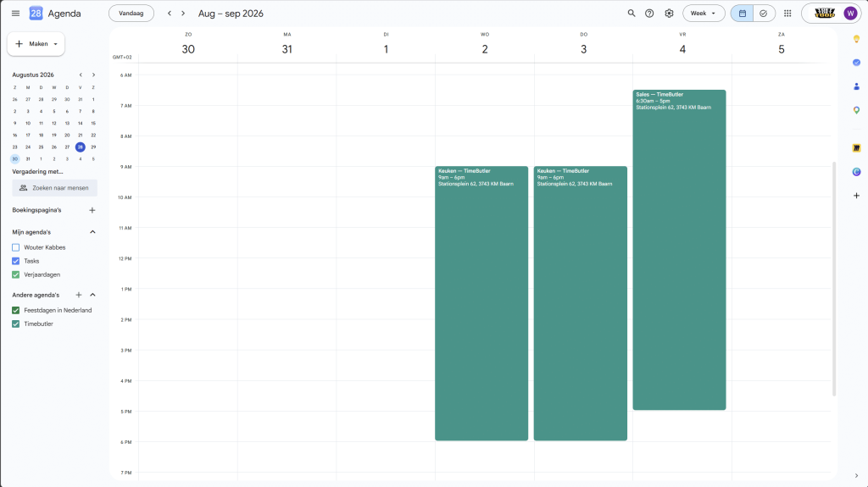
Task: Toggle the Verjaardagen calendar checkbox
Action: pyautogui.click(x=15, y=274)
